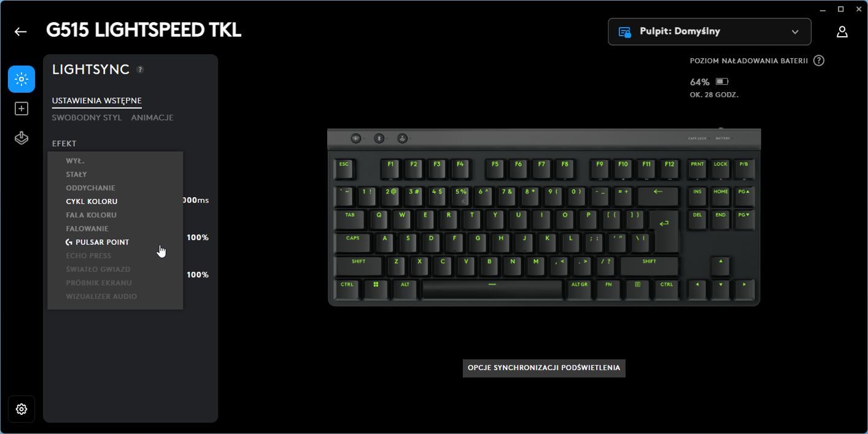
Task: Click the Bluetooth button on keyboard image
Action: [x=379, y=139]
